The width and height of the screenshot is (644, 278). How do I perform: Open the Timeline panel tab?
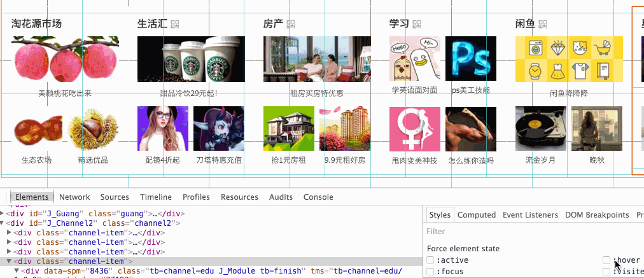[156, 197]
